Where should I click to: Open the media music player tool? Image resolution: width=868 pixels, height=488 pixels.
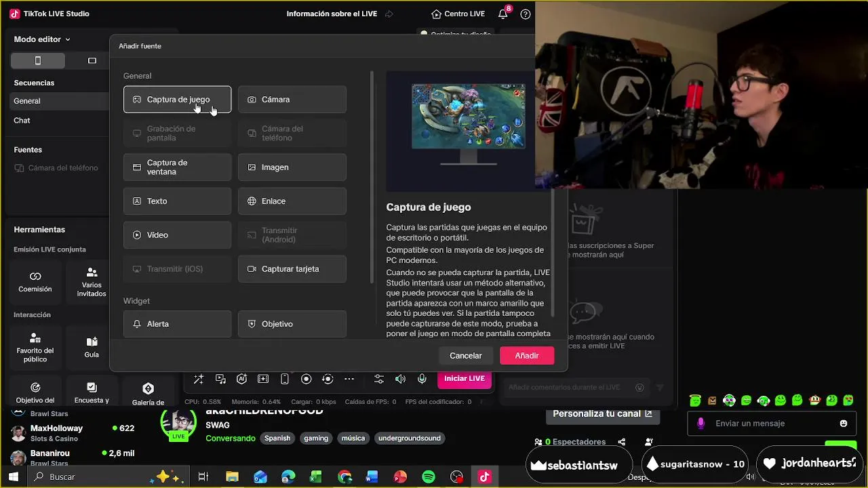(x=220, y=379)
